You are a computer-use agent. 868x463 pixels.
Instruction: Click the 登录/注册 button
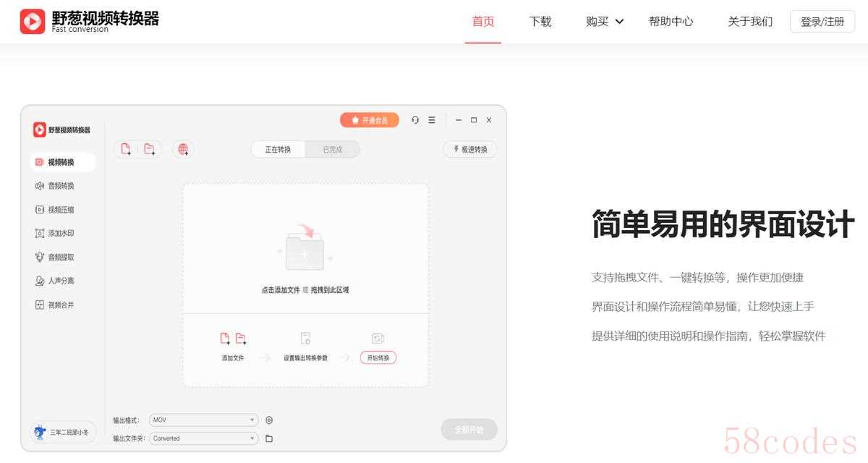tap(822, 22)
